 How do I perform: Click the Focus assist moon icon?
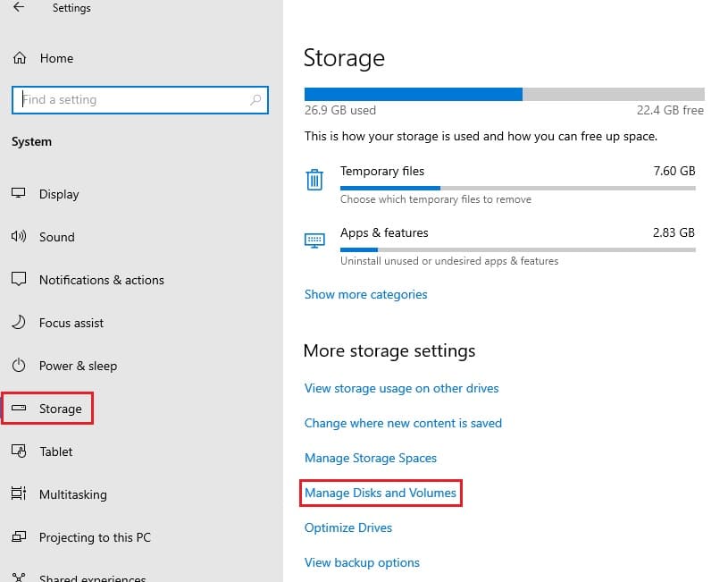19,322
